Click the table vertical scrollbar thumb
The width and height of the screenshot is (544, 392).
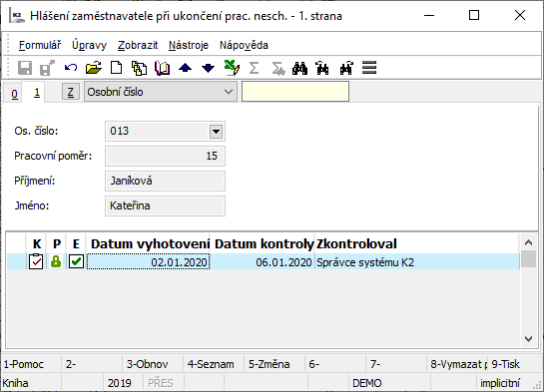528,258
